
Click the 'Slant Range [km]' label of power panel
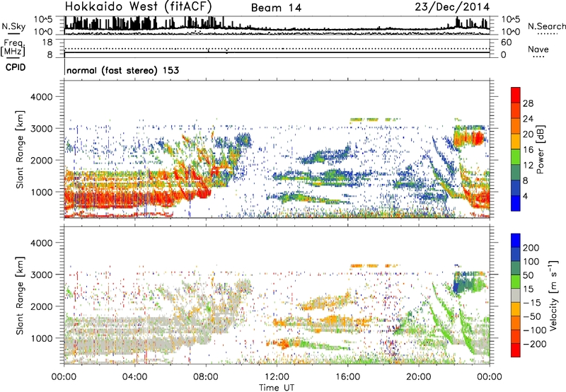[x=20, y=149]
